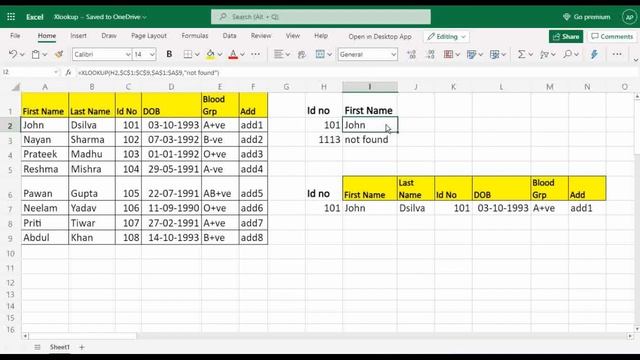Click Open in Desktop App
This screenshot has width=640, height=360.
tap(380, 36)
